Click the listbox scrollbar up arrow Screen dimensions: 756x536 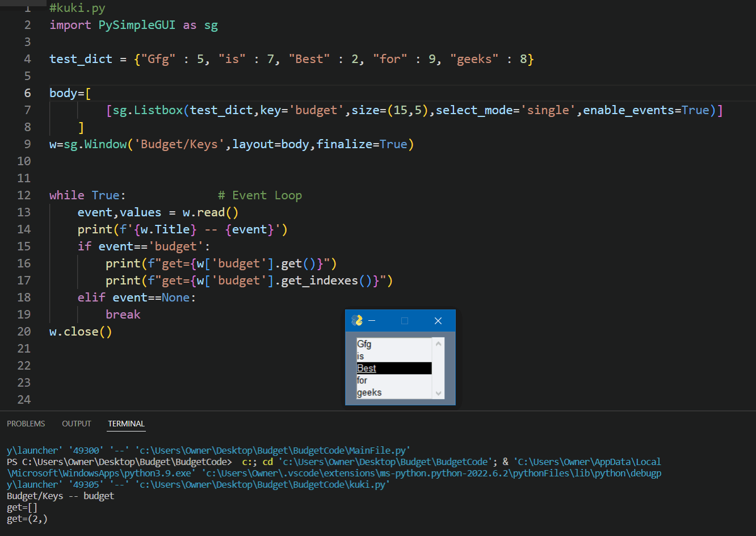coord(438,342)
